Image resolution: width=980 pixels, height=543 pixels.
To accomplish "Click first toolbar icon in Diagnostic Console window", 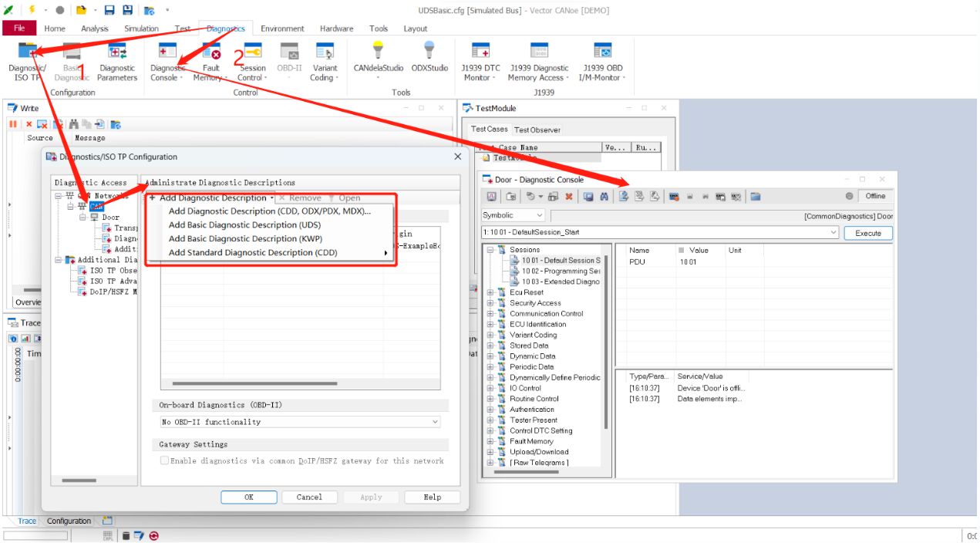I will [492, 197].
